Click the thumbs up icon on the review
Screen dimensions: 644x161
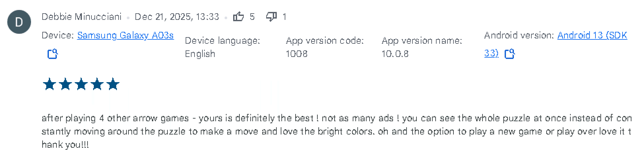(x=238, y=17)
